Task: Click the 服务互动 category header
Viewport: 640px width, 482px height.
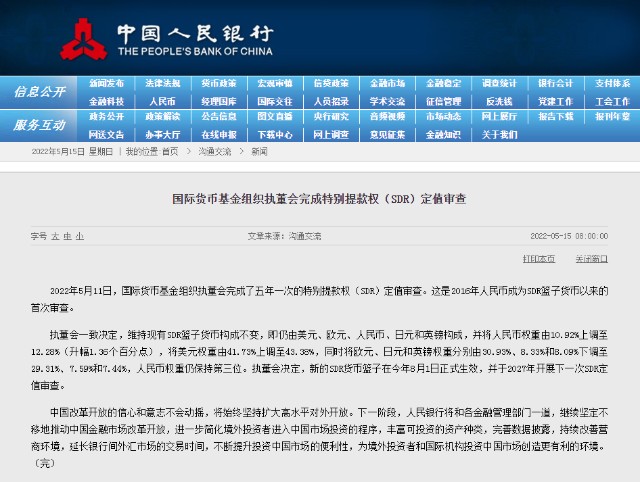Action: pyautogui.click(x=40, y=125)
